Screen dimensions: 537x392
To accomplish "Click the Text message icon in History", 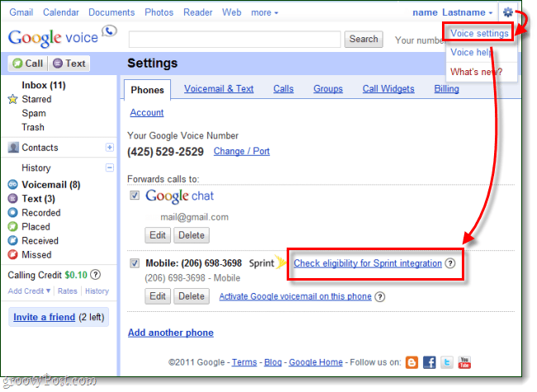I will (12, 199).
